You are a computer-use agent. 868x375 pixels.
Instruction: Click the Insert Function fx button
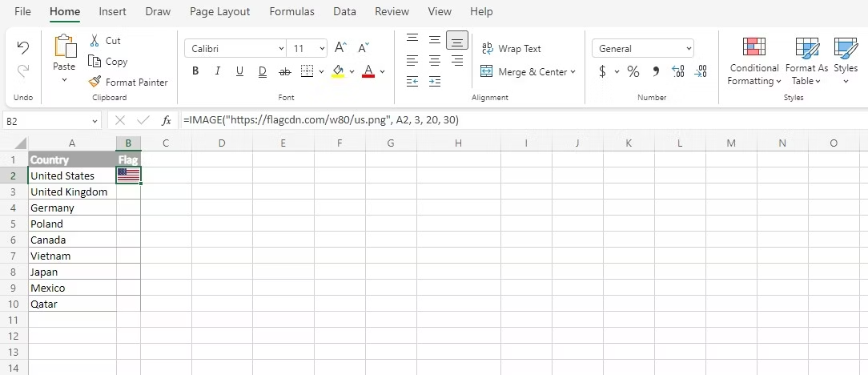pyautogui.click(x=166, y=120)
